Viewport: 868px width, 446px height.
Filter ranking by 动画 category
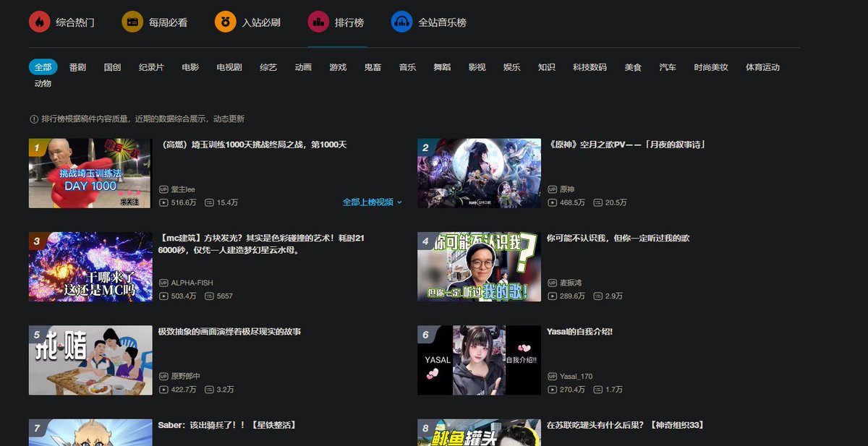pyautogui.click(x=303, y=67)
